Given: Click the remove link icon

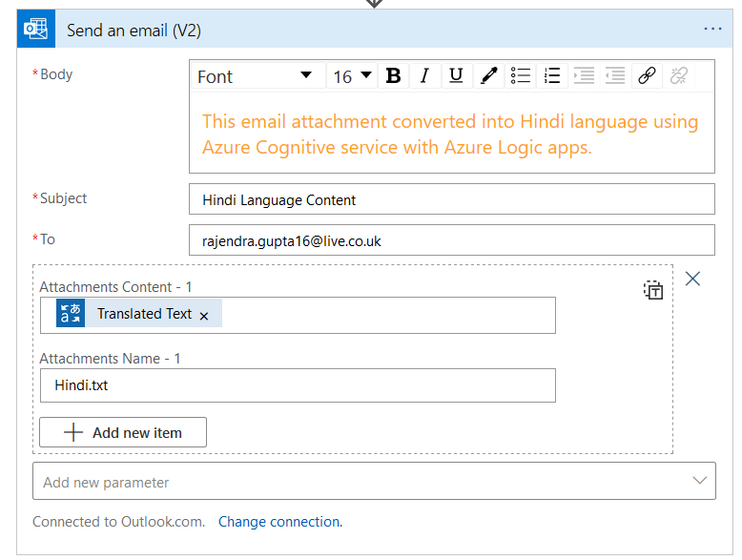Looking at the screenshot, I should (679, 76).
